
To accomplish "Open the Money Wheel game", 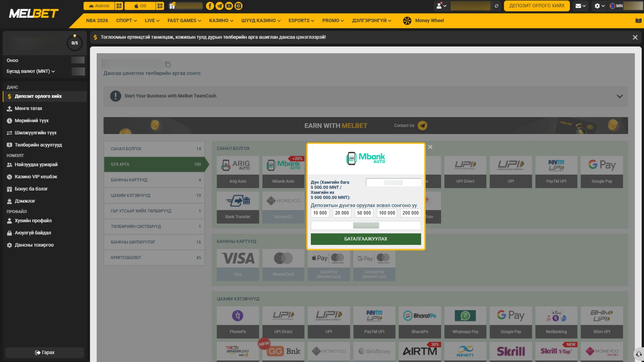I will click(x=423, y=20).
